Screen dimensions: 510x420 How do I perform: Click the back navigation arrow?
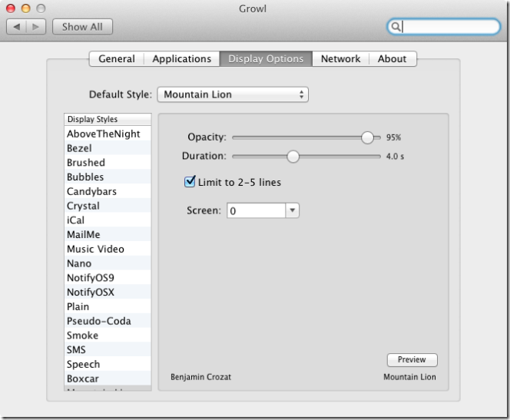coord(17,27)
